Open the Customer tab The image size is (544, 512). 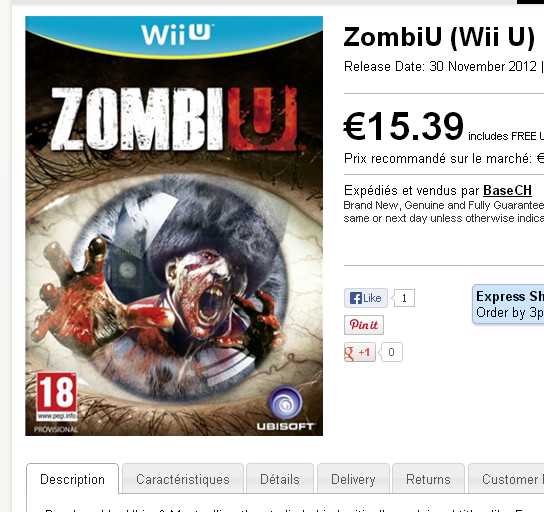point(506,479)
